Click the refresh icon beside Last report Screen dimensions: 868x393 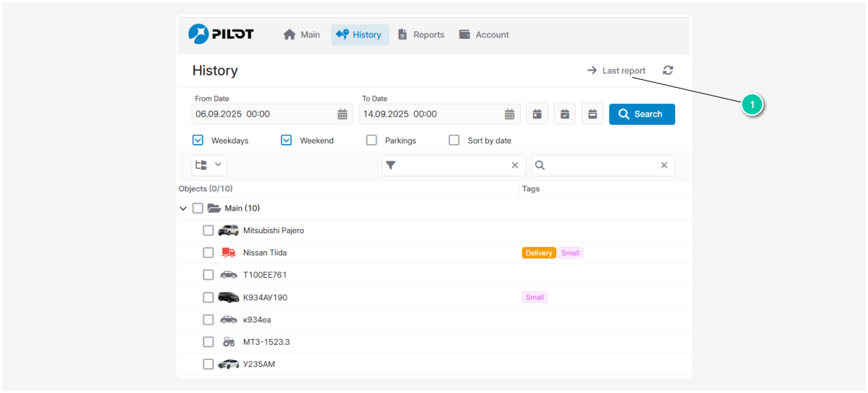coord(668,71)
